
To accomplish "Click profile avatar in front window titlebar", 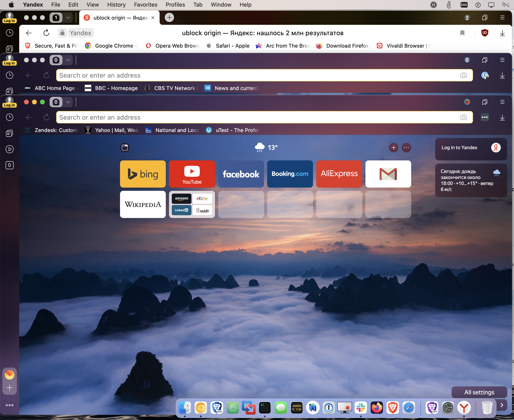I will point(467,102).
